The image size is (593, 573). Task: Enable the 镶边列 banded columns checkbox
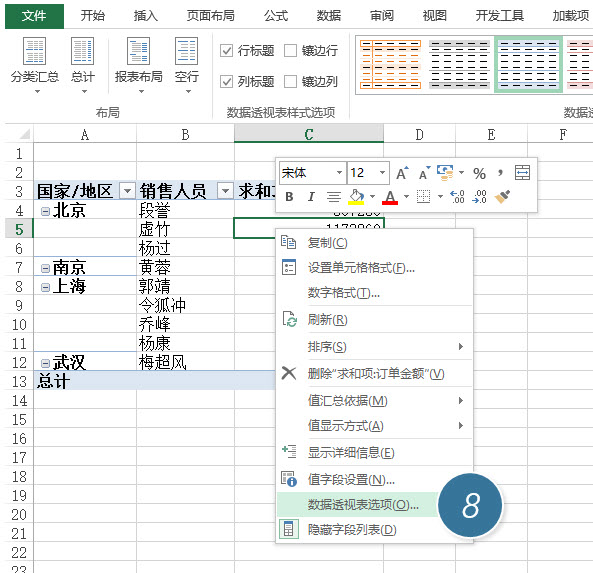click(x=290, y=81)
